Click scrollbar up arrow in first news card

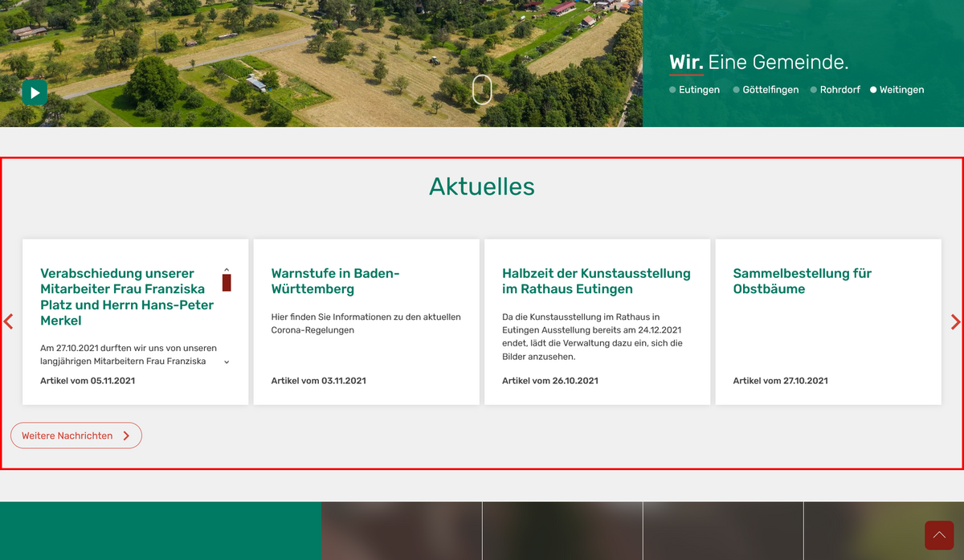(x=227, y=270)
